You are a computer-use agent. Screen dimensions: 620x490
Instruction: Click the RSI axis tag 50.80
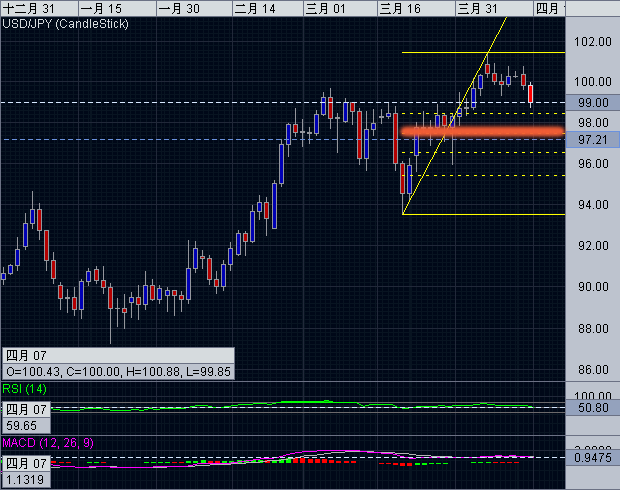(593, 408)
